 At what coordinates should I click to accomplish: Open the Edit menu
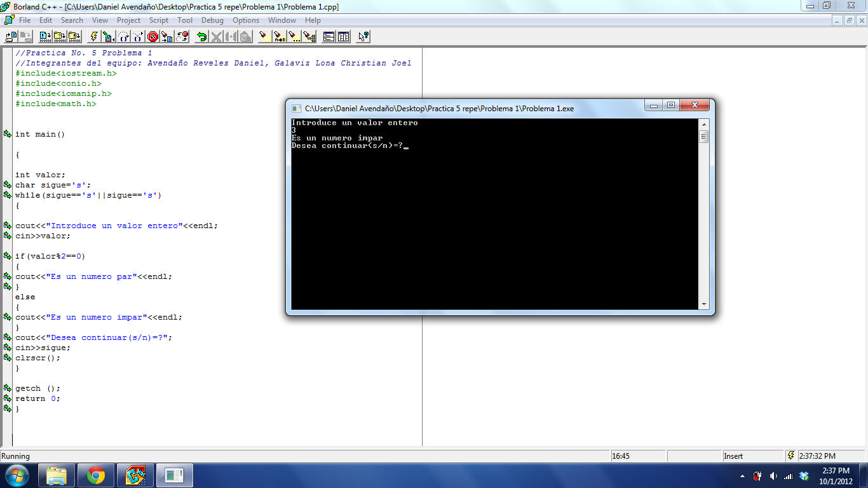click(46, 20)
